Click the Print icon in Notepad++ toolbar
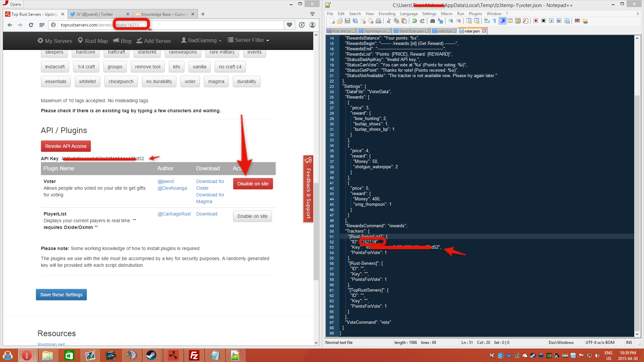This screenshot has width=644, height=362. (x=378, y=21)
